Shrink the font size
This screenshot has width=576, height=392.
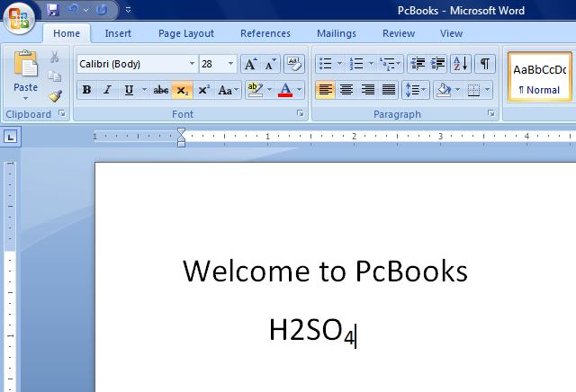271,64
